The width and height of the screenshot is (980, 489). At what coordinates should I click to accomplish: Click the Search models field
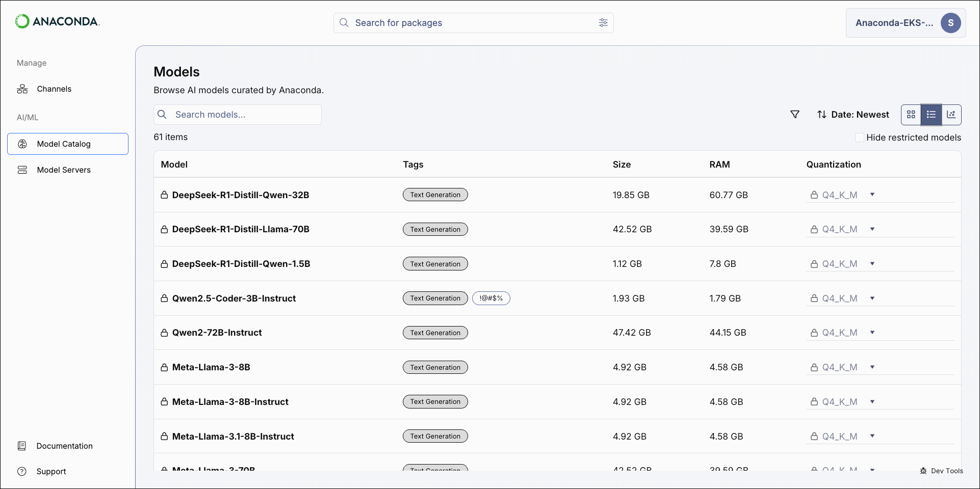click(238, 115)
